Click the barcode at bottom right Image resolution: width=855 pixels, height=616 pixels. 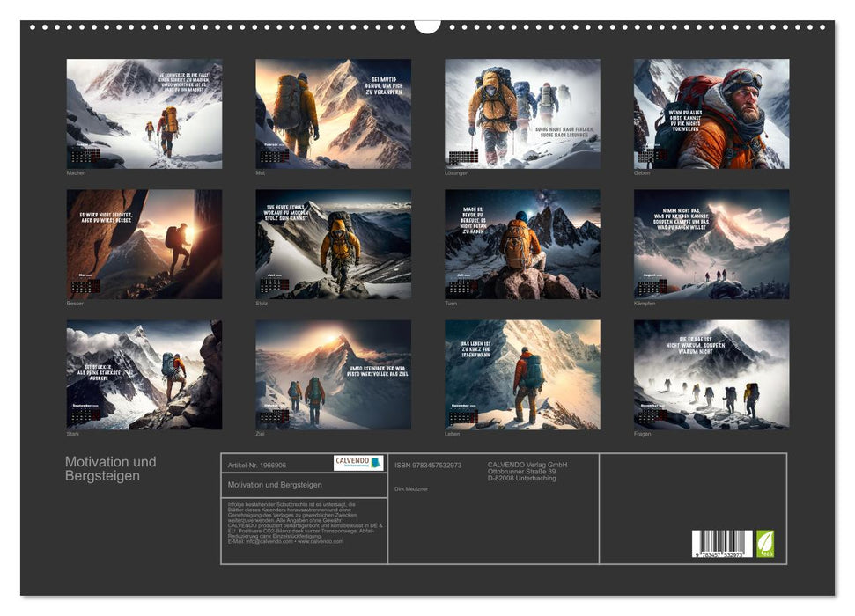coord(722,545)
